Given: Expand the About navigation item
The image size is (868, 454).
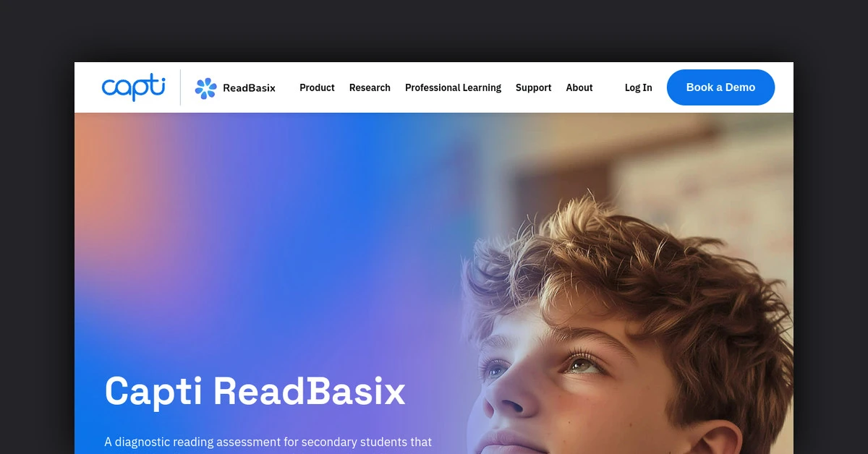Looking at the screenshot, I should click(579, 87).
